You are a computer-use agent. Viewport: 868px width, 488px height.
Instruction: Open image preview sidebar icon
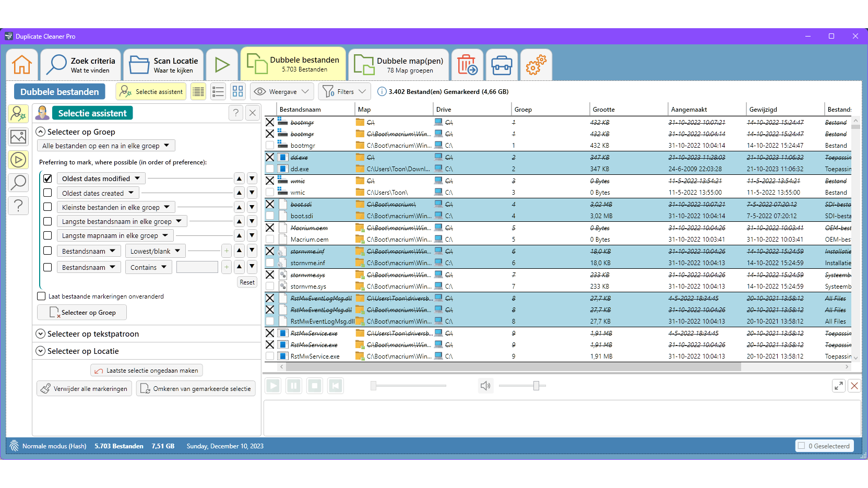click(x=18, y=137)
